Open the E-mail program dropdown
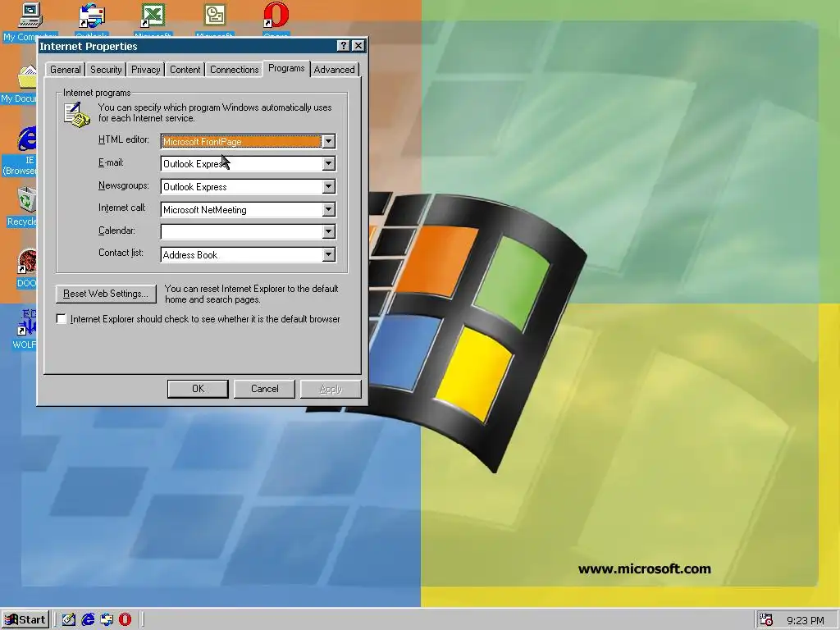840x630 pixels. tap(329, 164)
